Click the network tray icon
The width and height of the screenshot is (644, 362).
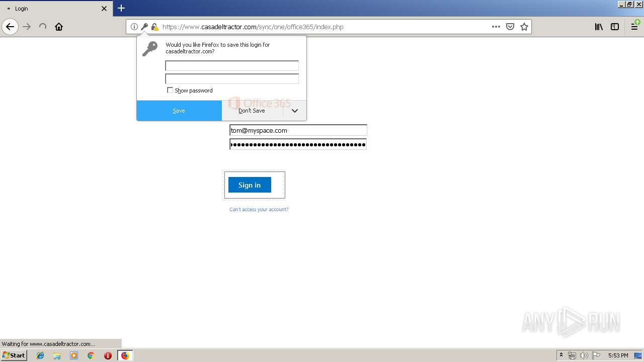pyautogui.click(x=572, y=355)
